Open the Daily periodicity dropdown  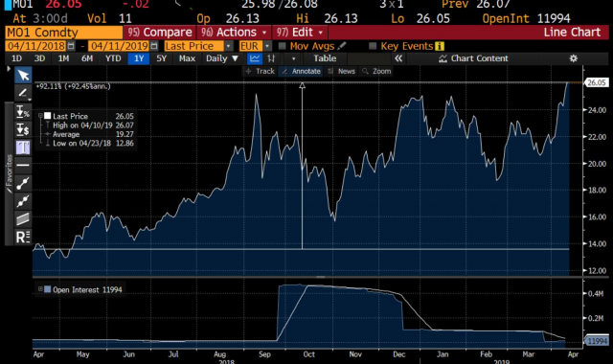[x=222, y=58]
